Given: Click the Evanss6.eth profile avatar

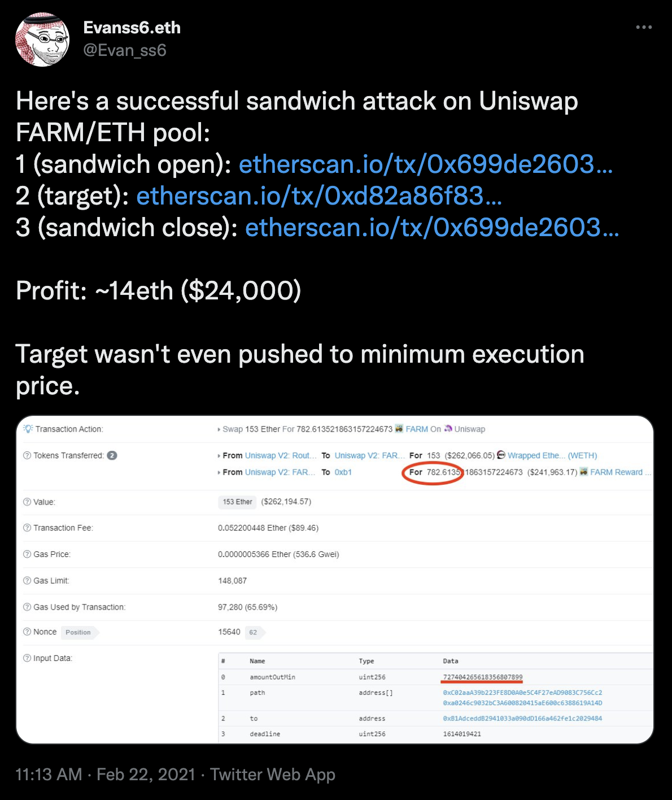Looking at the screenshot, I should click(42, 39).
